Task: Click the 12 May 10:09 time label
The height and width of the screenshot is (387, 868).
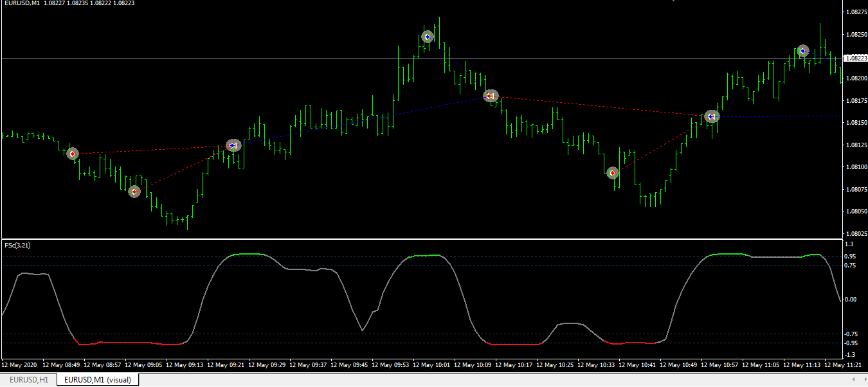Action: (474, 364)
